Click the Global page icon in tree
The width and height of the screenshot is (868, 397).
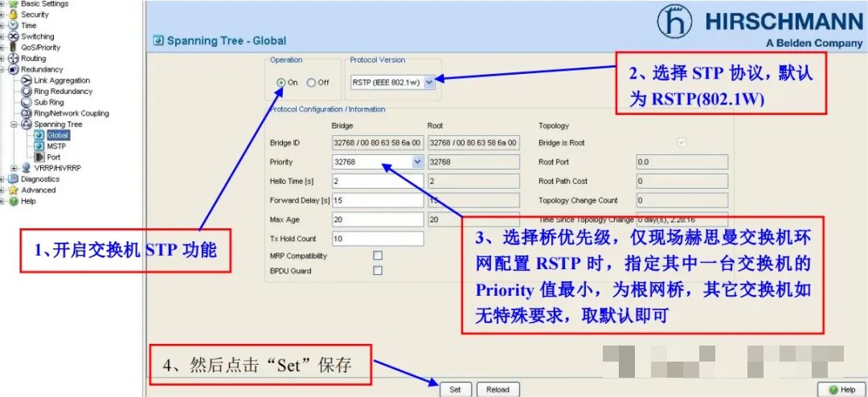[x=39, y=135]
